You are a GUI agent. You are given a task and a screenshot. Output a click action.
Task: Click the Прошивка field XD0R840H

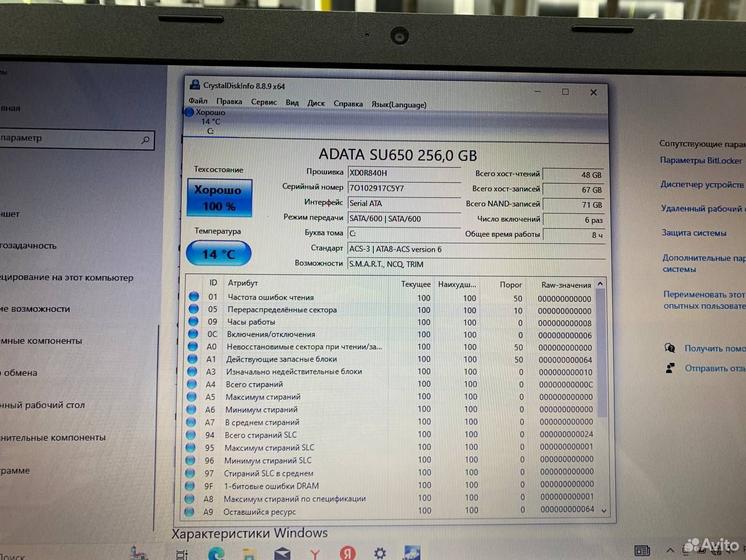pyautogui.click(x=404, y=173)
